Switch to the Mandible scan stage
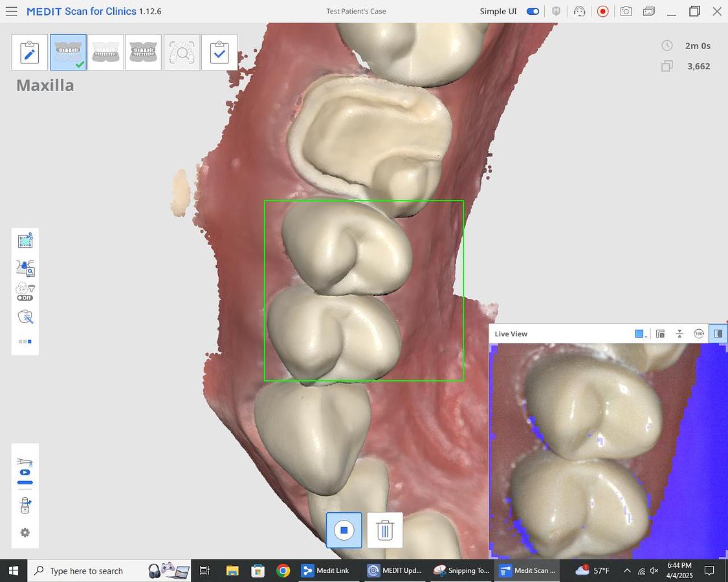The width and height of the screenshot is (728, 582). tap(105, 52)
